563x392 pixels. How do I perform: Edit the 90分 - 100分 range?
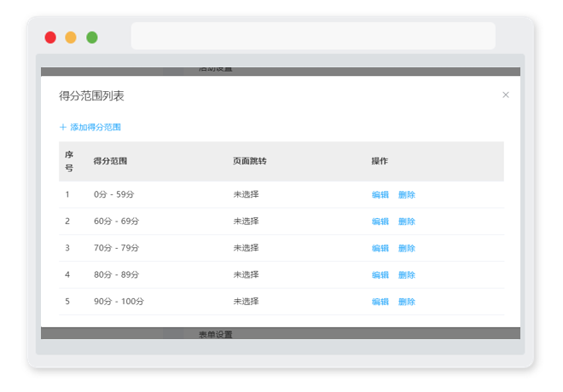coord(380,302)
